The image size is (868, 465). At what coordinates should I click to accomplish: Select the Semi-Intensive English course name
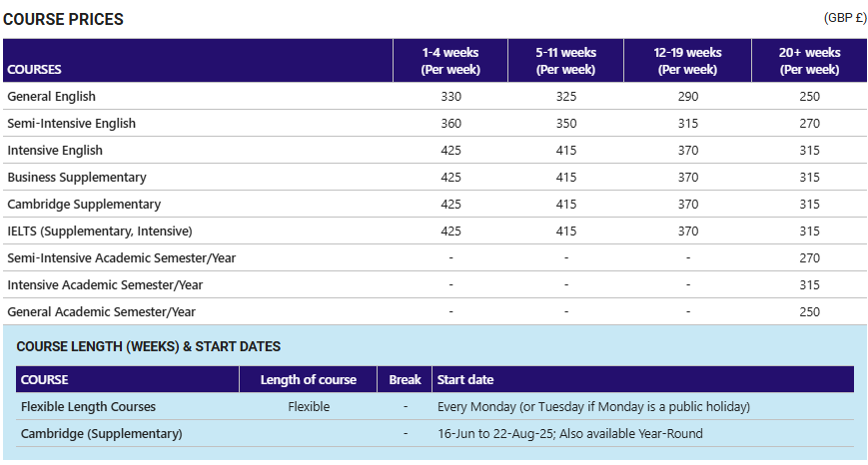click(71, 124)
